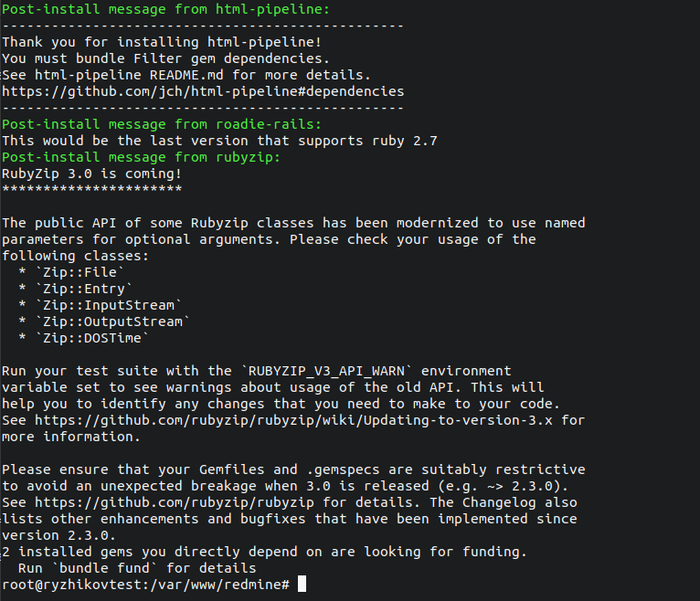Click the terminal cursor block after the prompt
Image resolution: width=700 pixels, height=601 pixels.
pyautogui.click(x=302, y=584)
